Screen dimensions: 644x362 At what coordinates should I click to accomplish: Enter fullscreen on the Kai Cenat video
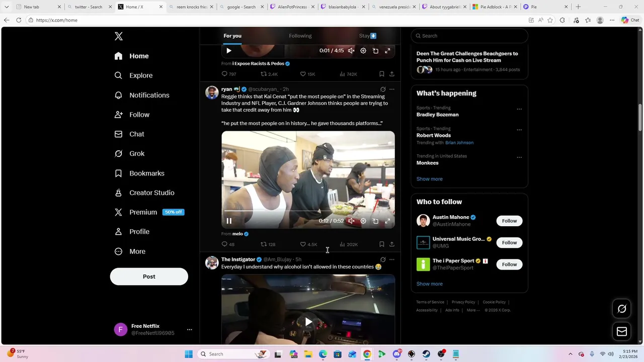tap(387, 221)
